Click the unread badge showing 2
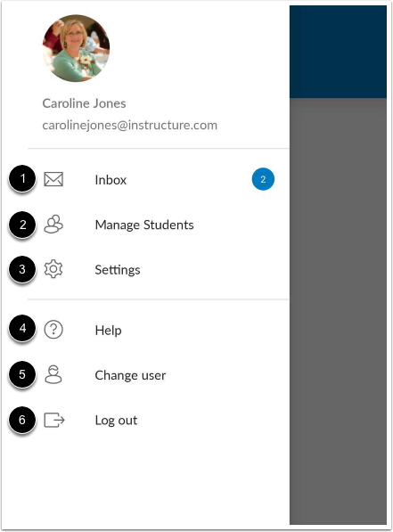Viewport: 393px width, 532px height. tap(263, 179)
